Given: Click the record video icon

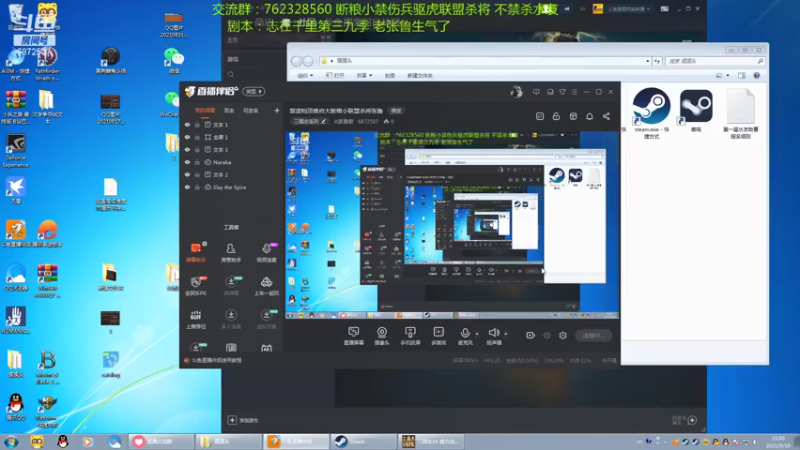Looking at the screenshot, I should (531, 335).
